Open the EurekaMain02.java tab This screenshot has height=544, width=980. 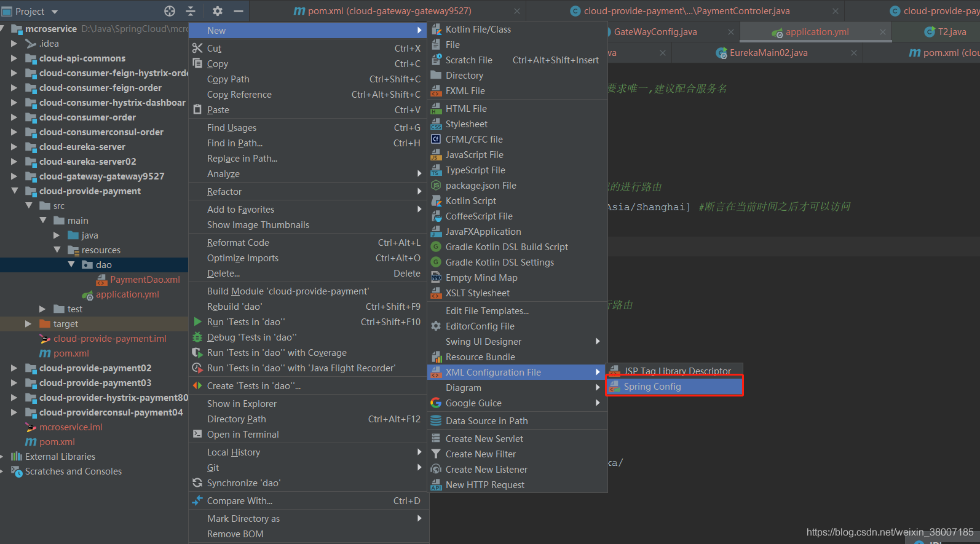click(769, 53)
